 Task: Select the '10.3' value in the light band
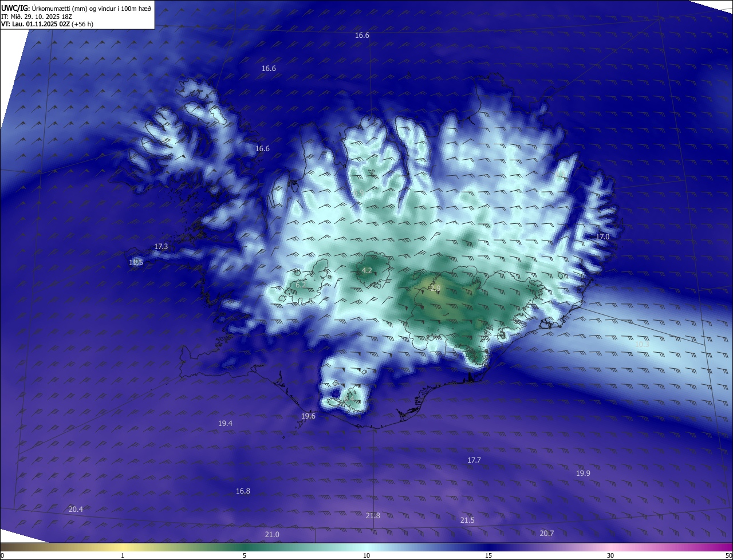[x=643, y=345]
